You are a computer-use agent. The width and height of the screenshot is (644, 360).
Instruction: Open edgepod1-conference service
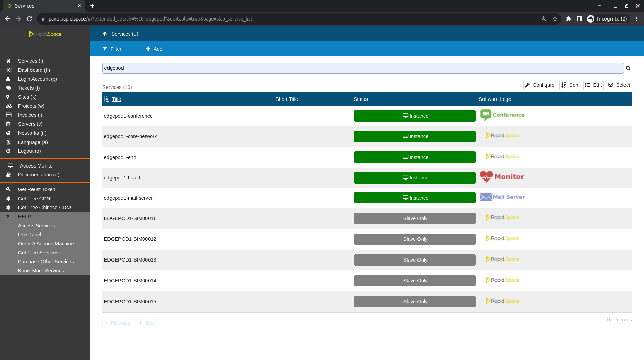[128, 116]
